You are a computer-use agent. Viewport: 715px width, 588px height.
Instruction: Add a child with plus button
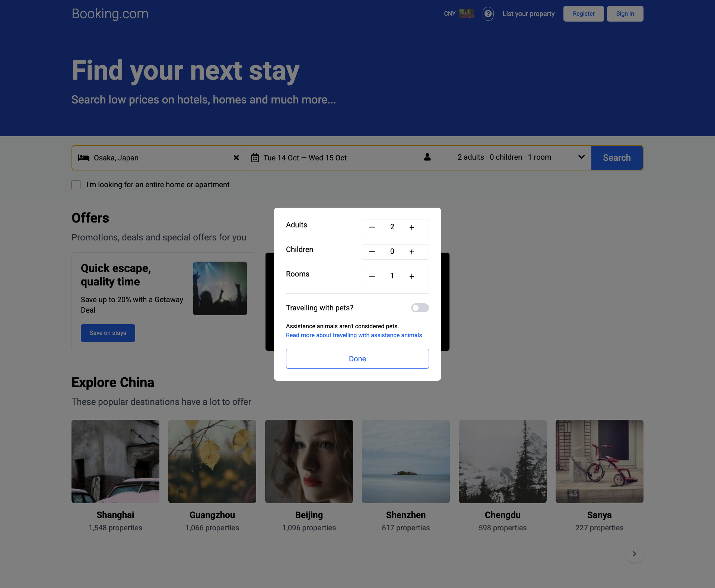pyautogui.click(x=411, y=252)
